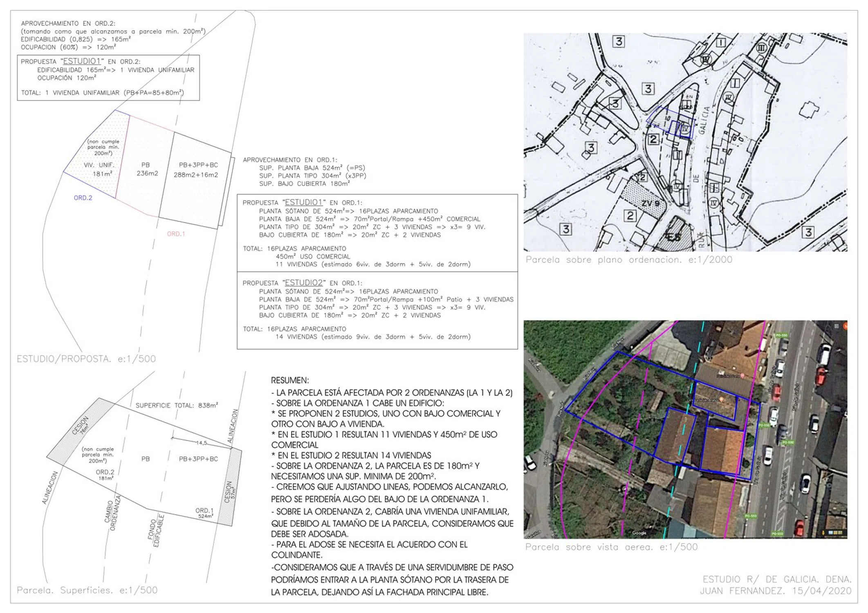This screenshot has height=613, width=868.
Task: Click the boxed 3 at the top of the zoning plan
Action: coord(618,41)
